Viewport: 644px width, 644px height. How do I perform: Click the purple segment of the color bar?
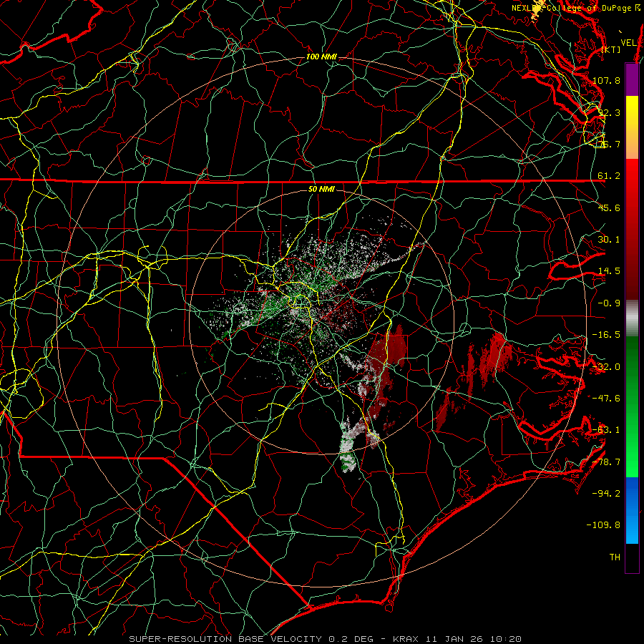tap(632, 79)
